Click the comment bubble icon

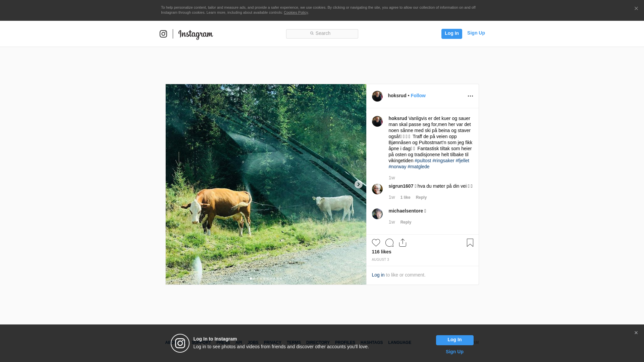click(x=389, y=243)
